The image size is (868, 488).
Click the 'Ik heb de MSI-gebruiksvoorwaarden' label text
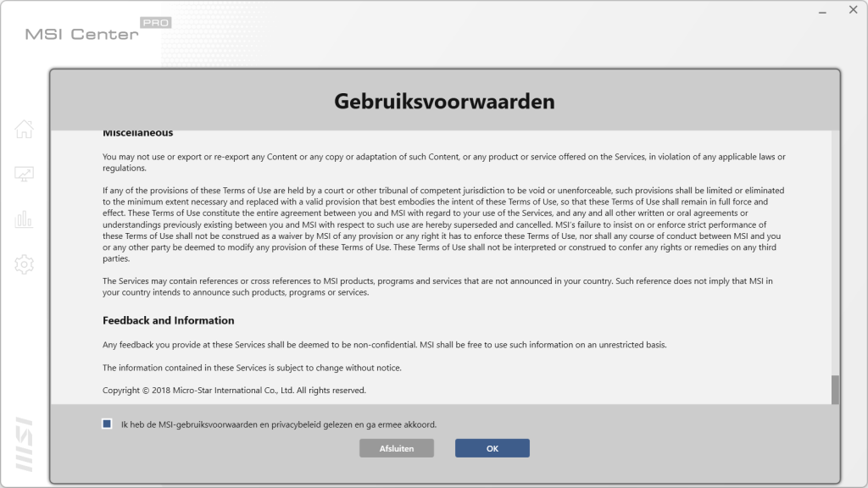[278, 424]
